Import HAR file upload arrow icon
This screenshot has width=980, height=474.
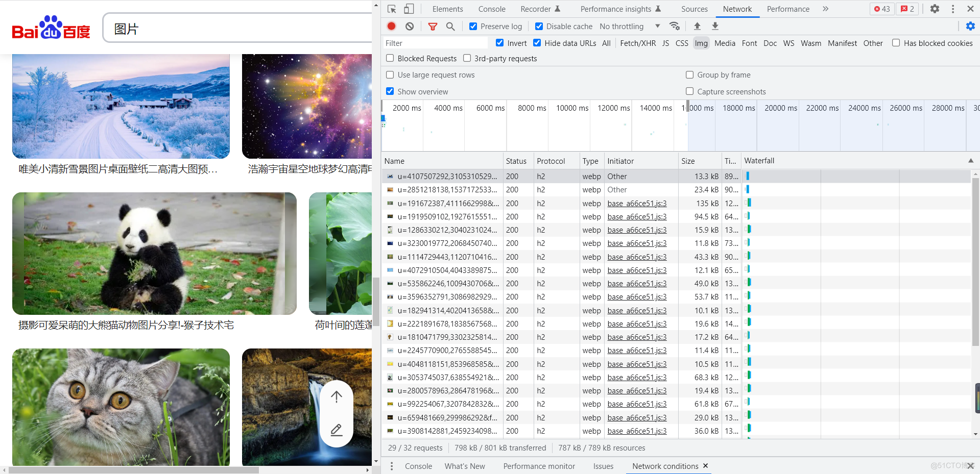click(x=697, y=26)
